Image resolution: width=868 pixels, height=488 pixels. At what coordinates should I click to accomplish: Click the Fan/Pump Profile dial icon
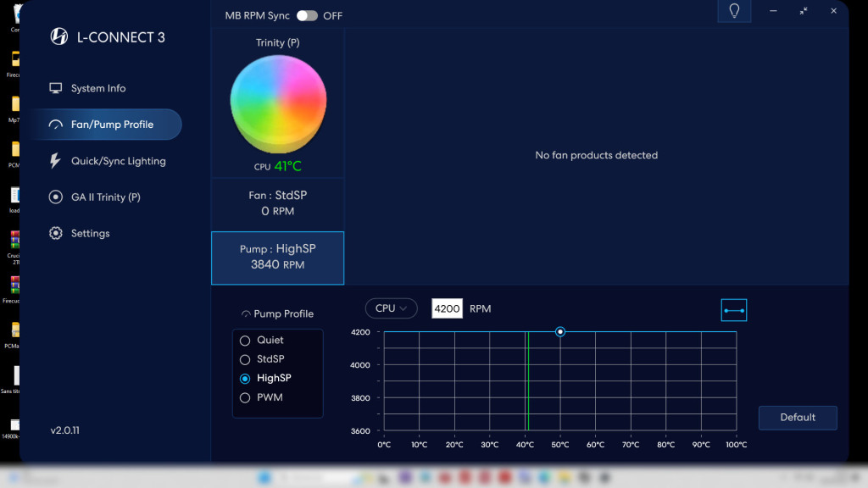[x=54, y=124]
